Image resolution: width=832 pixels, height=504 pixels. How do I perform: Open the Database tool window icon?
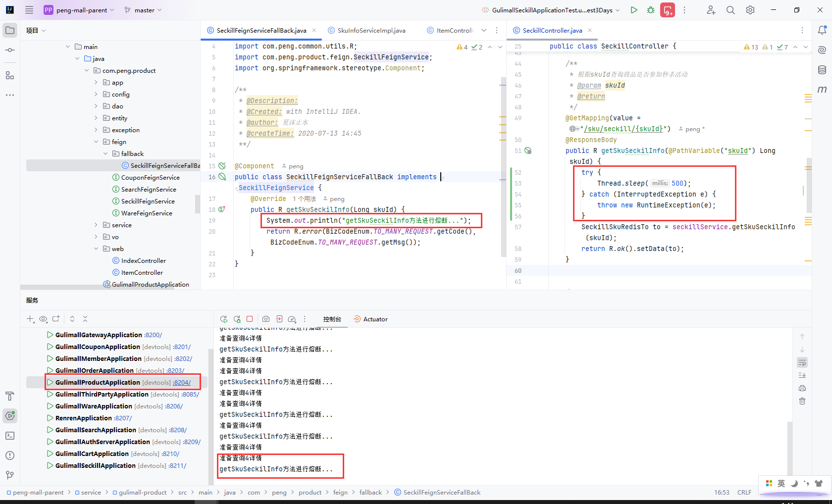pyautogui.click(x=822, y=70)
